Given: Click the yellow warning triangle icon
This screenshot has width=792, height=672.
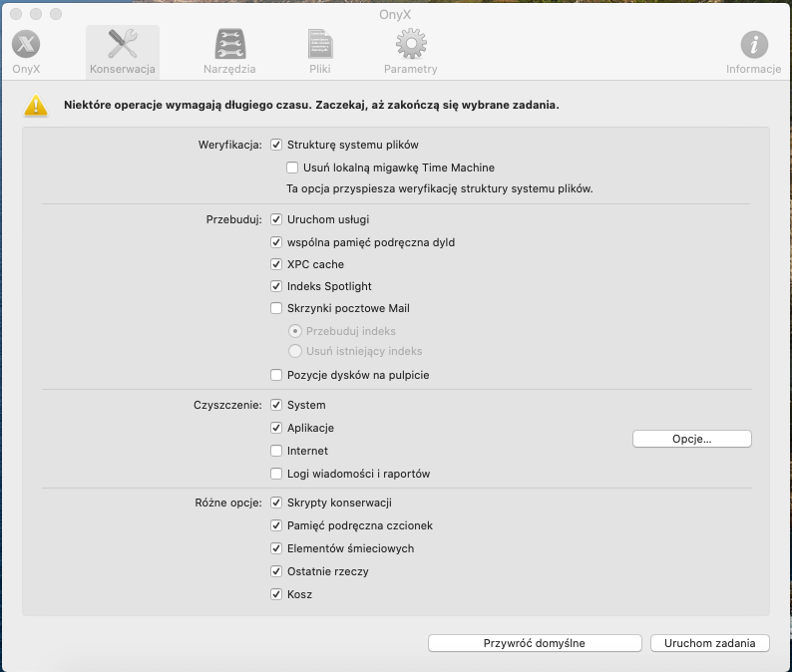Looking at the screenshot, I should pos(36,105).
